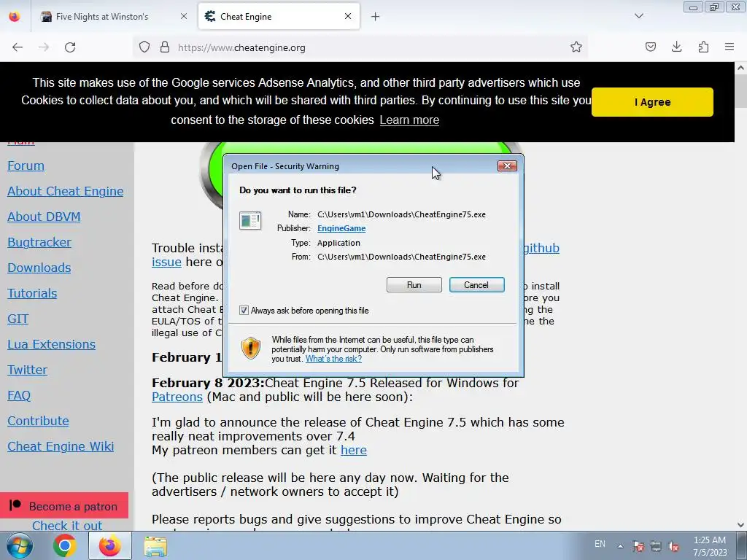Open Firefox View at the tab strip start
The height and width of the screenshot is (560, 747).
pos(15,17)
